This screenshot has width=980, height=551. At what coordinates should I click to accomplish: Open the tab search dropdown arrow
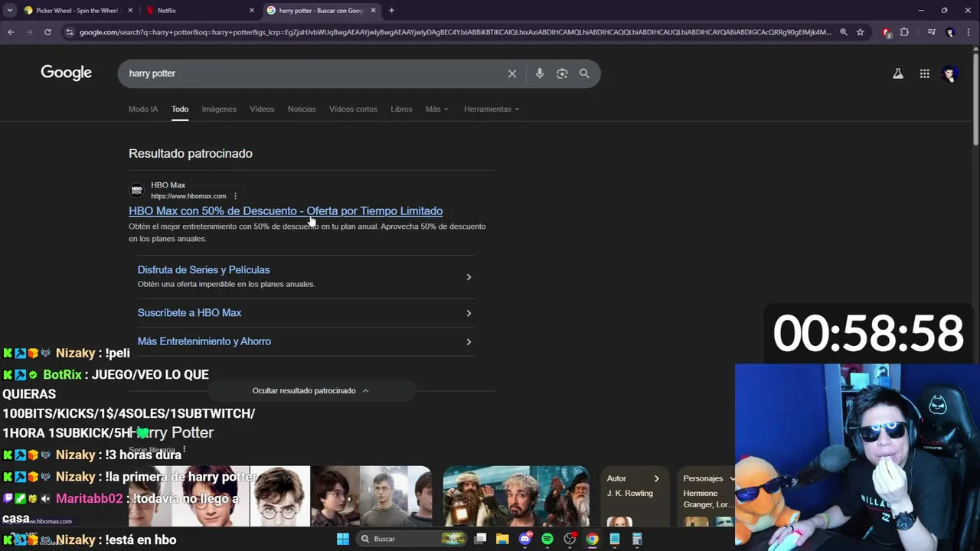tap(10, 10)
